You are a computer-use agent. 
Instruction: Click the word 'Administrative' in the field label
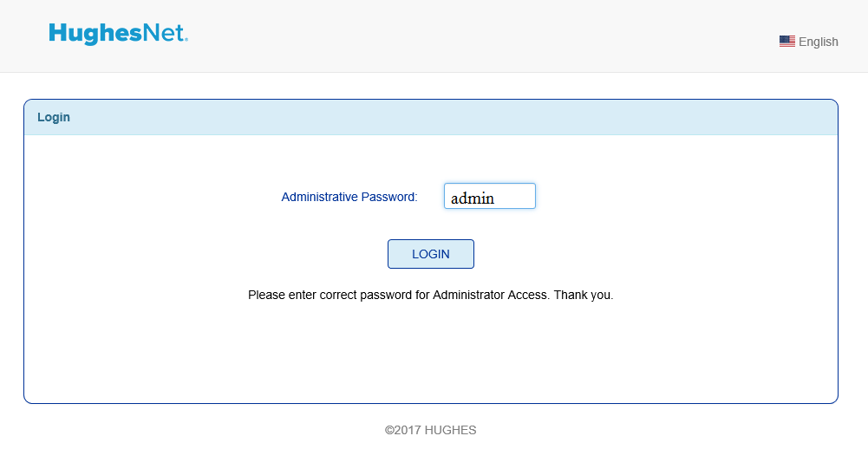[319, 197]
